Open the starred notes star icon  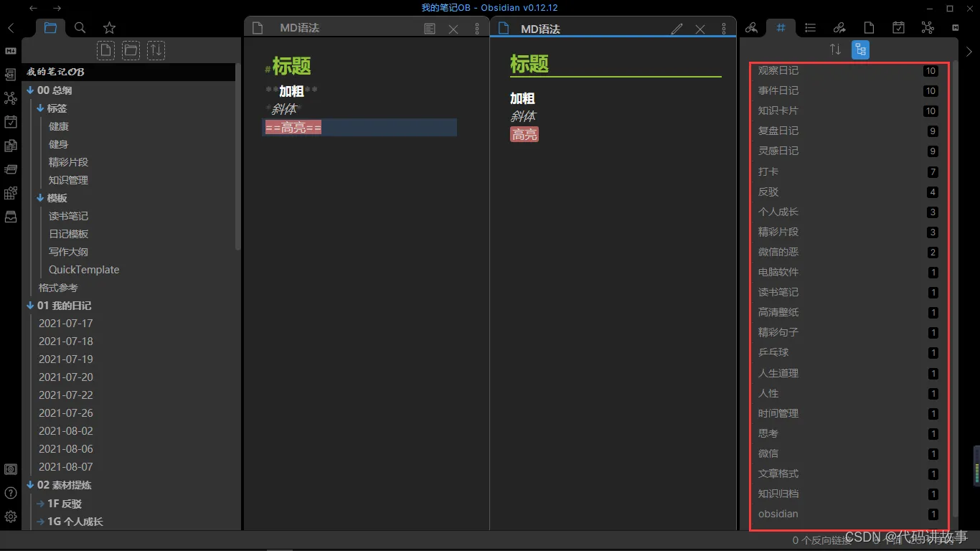pos(109,28)
